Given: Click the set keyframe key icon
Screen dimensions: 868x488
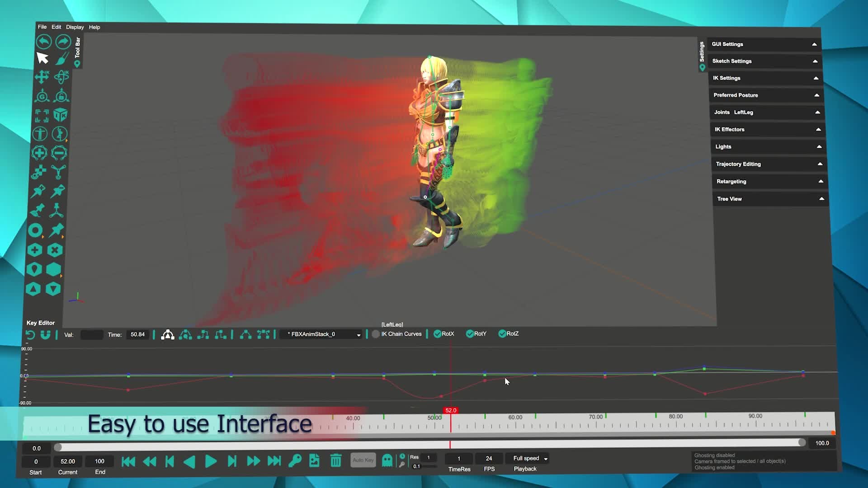Looking at the screenshot, I should 295,461.
